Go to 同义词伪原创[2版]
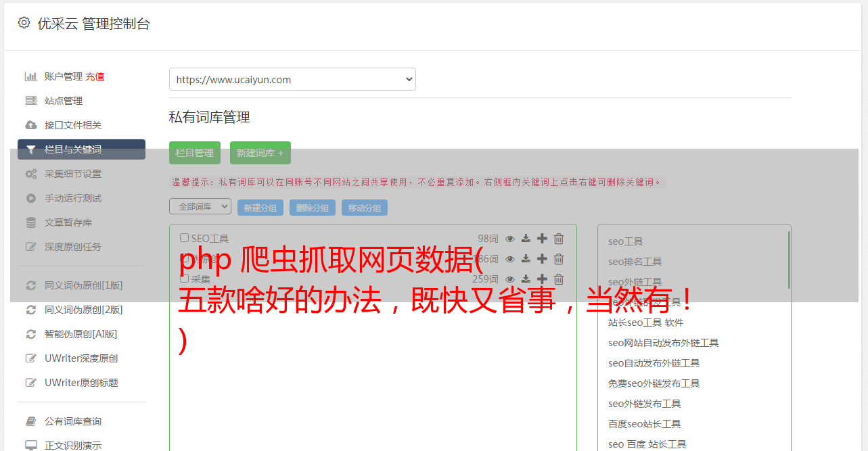The width and height of the screenshot is (868, 451). click(84, 310)
